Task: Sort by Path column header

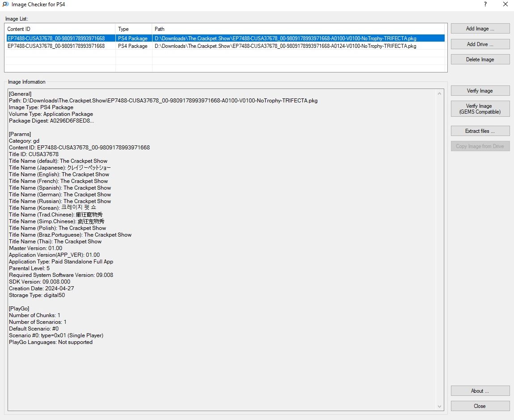Action: click(298, 29)
